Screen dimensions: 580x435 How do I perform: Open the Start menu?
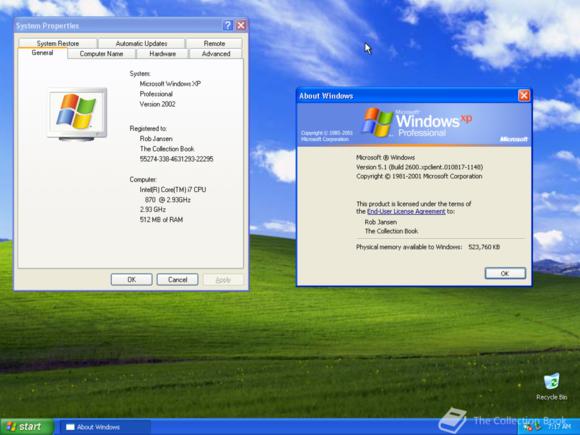tap(27, 427)
